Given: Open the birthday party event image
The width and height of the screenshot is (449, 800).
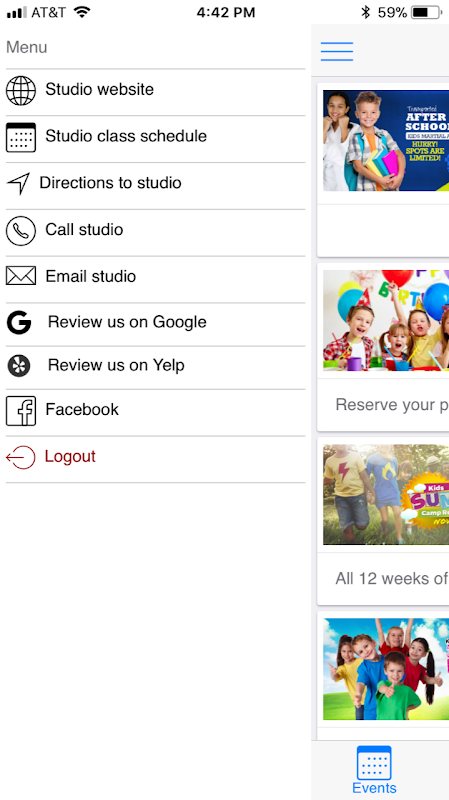Looking at the screenshot, I should pos(386,320).
